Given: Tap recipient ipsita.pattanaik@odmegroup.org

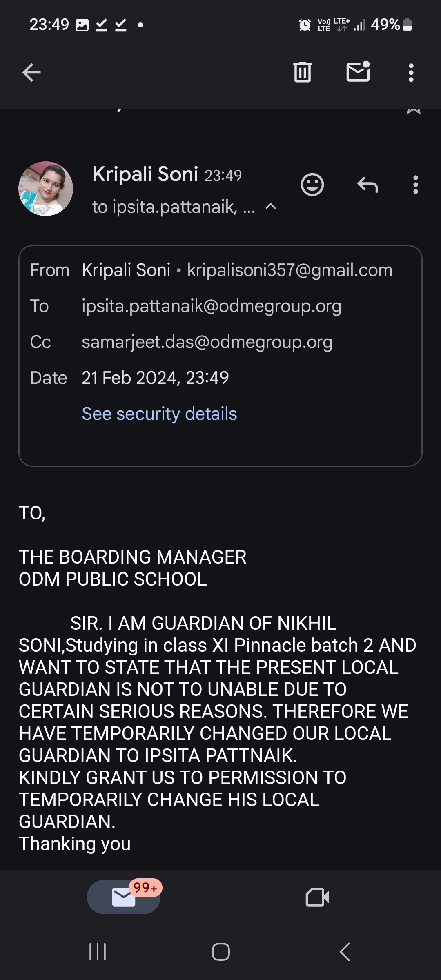Looking at the screenshot, I should click(x=212, y=306).
